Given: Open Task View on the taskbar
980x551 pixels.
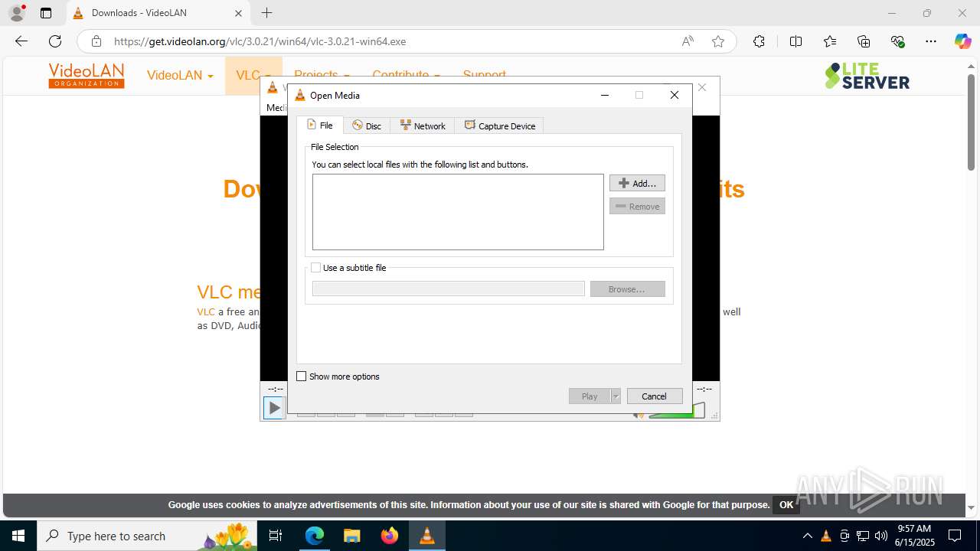Looking at the screenshot, I should (276, 536).
